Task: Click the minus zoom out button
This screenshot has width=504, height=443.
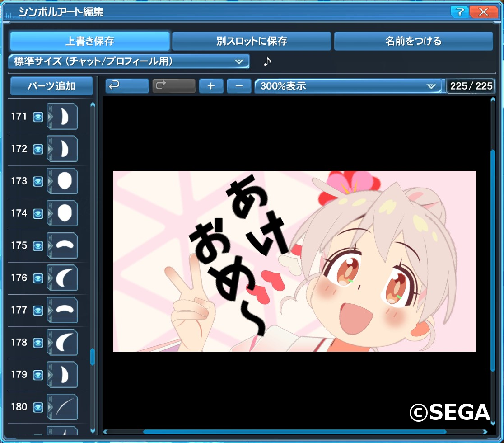Action: 239,86
